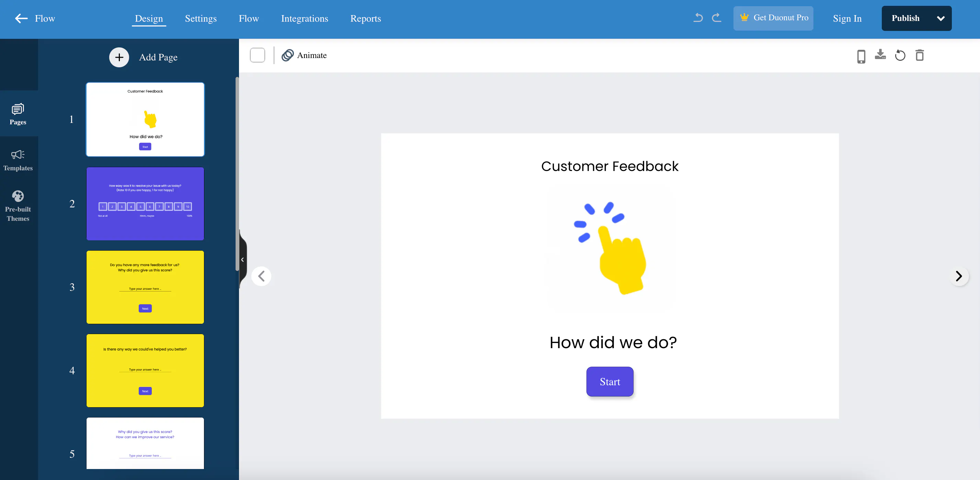Go to previous page arrow
980x480 pixels.
point(261,276)
